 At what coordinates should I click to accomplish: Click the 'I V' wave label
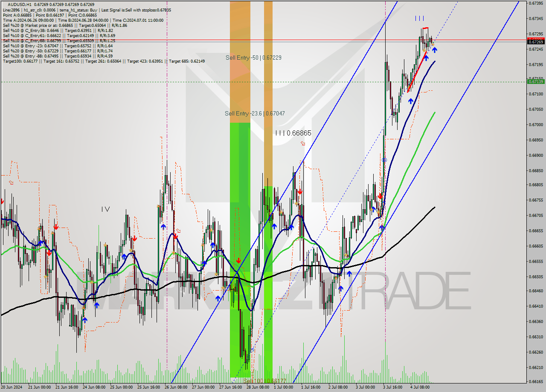pos(105,209)
